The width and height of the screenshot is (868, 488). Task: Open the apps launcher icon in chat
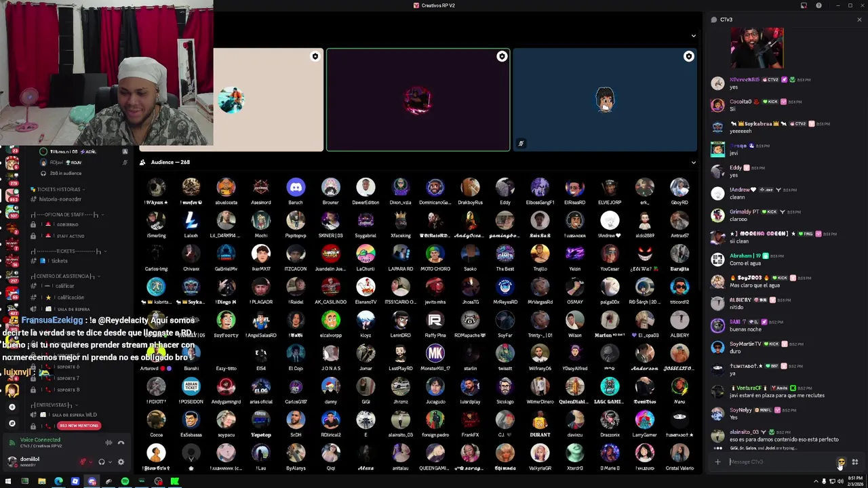tap(855, 462)
